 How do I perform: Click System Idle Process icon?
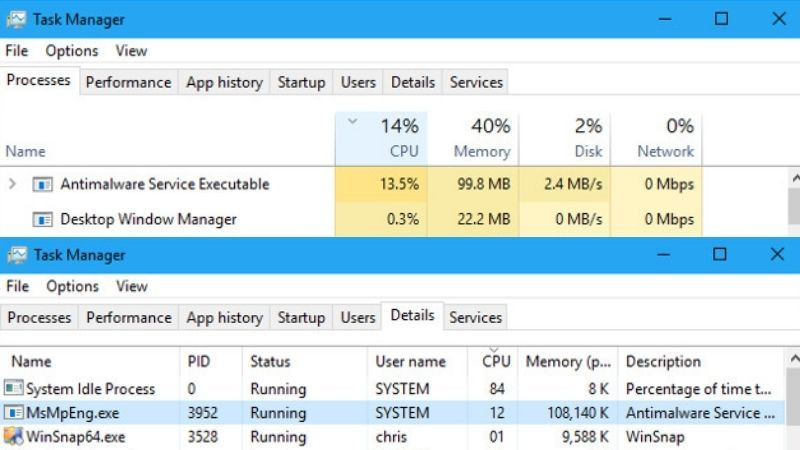pyautogui.click(x=14, y=388)
